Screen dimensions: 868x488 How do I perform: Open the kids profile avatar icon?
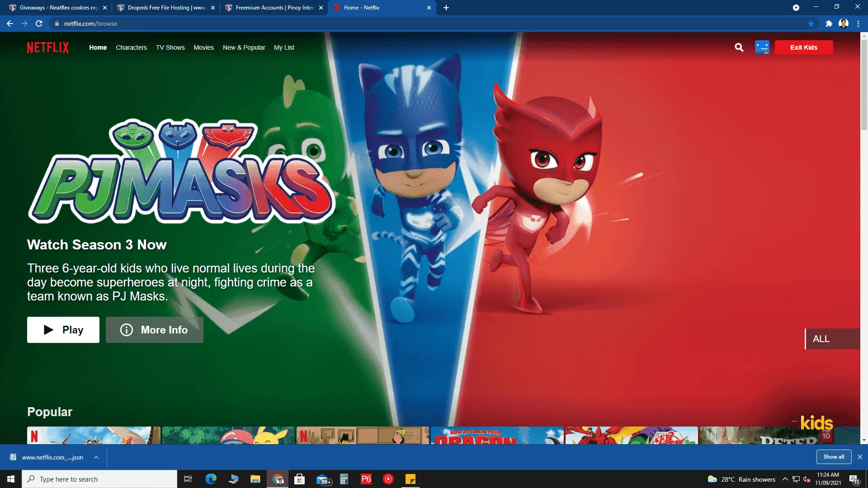pos(762,47)
